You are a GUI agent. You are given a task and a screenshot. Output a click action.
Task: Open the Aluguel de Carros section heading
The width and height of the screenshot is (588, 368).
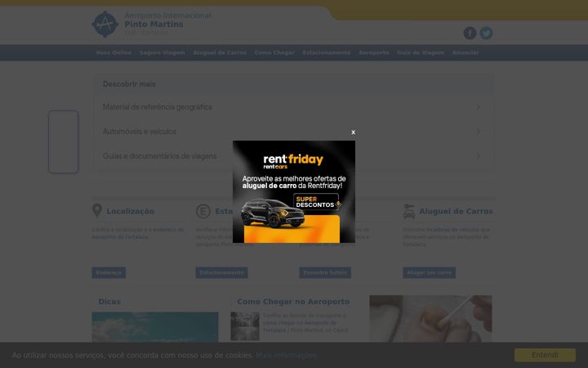[x=456, y=212]
